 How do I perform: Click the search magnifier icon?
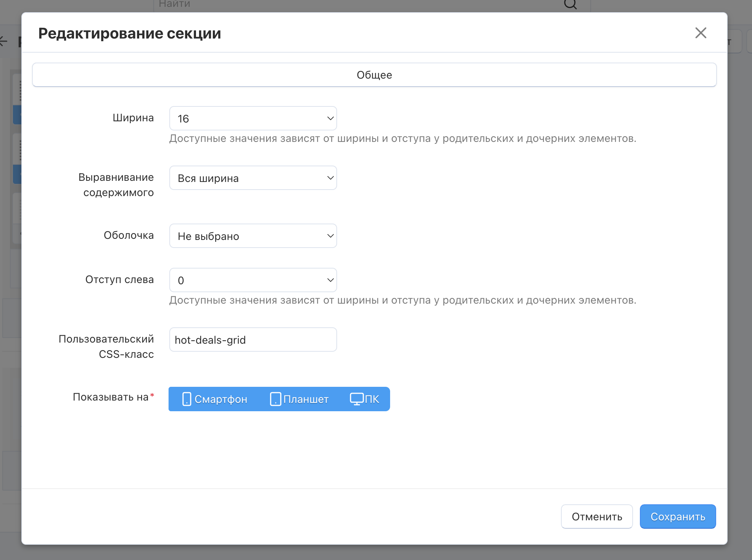click(x=570, y=5)
